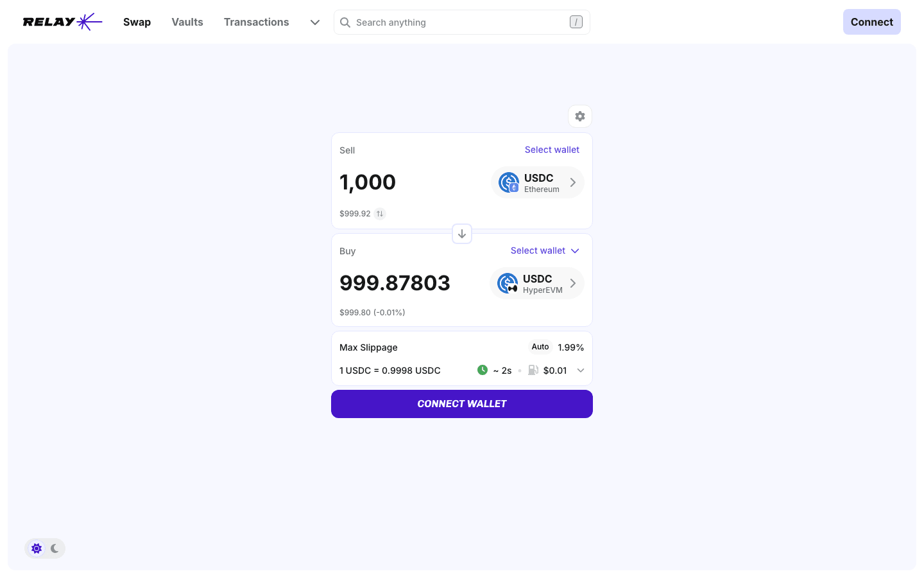Screen dimensions: 924x578
Task: Edit the sell amount 1,000
Action: 368,182
